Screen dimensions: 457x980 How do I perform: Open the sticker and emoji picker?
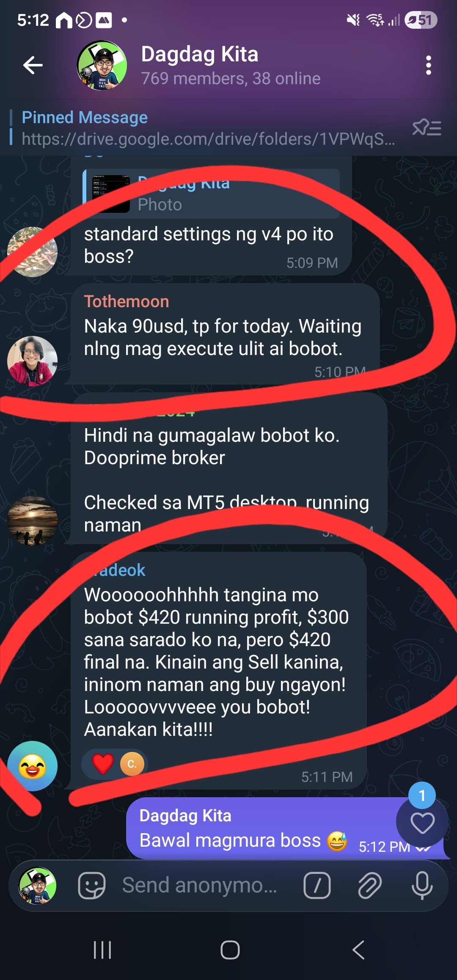(91, 885)
